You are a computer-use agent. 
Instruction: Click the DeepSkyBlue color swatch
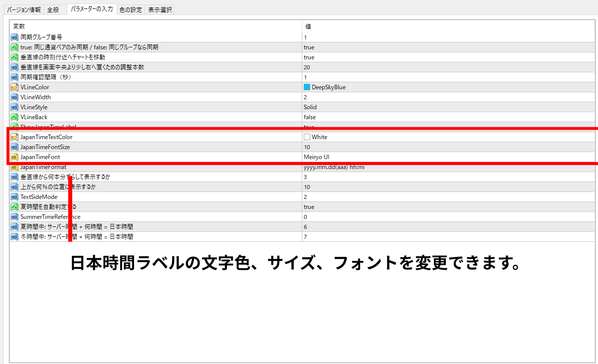(307, 87)
